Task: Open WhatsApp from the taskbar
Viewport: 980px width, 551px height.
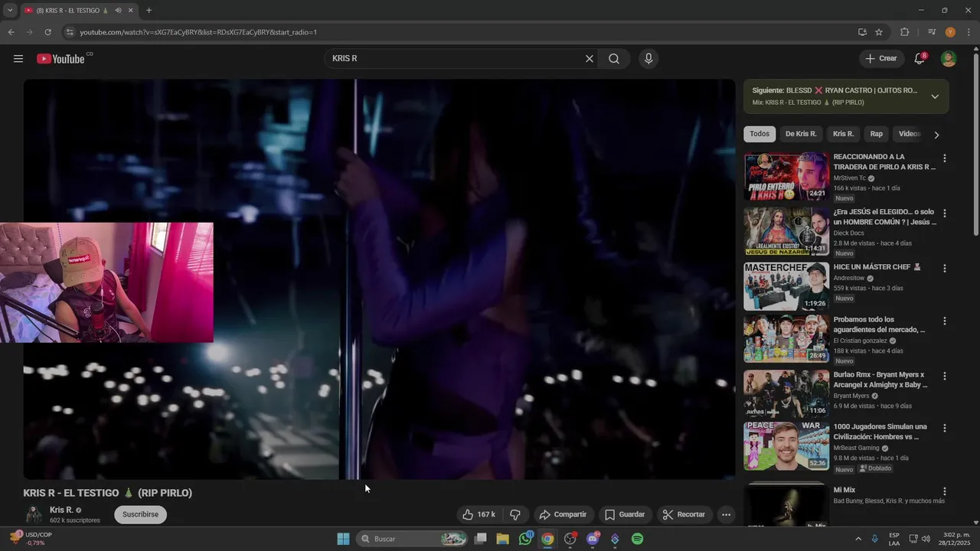Action: [525, 539]
